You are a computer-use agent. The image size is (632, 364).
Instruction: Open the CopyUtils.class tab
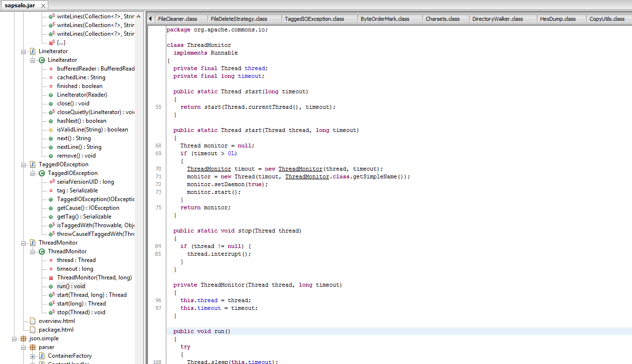pos(609,19)
